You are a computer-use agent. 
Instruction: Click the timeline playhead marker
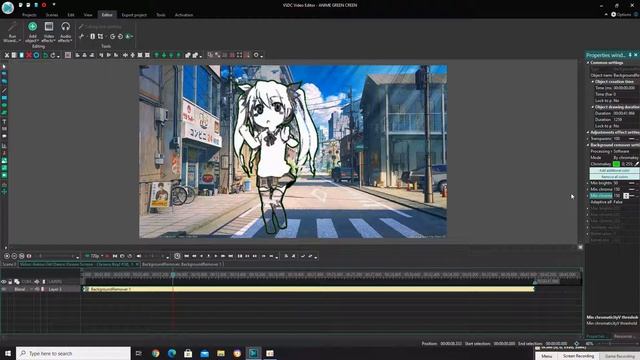[x=173, y=276]
